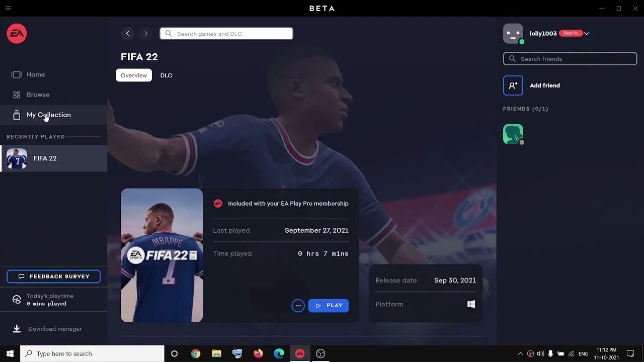Click Time played 0 hrs 7 mins
The width and height of the screenshot is (644, 362).
[x=323, y=253]
